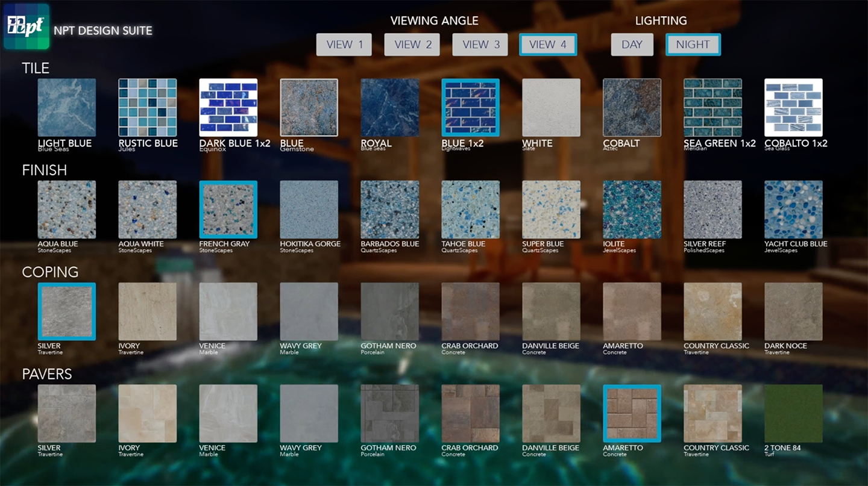Choose White Slate tile swatch
Viewport: 868px width, 486px height.
click(552, 108)
